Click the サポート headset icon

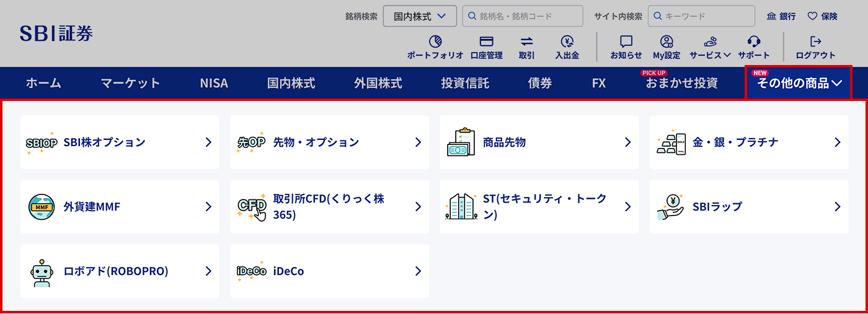coord(754,41)
